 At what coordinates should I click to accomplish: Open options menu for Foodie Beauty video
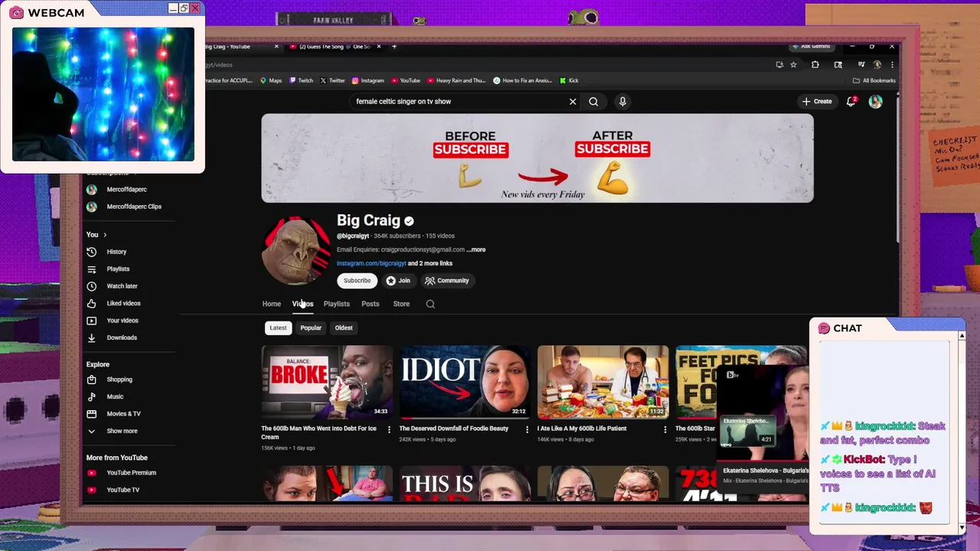(526, 429)
